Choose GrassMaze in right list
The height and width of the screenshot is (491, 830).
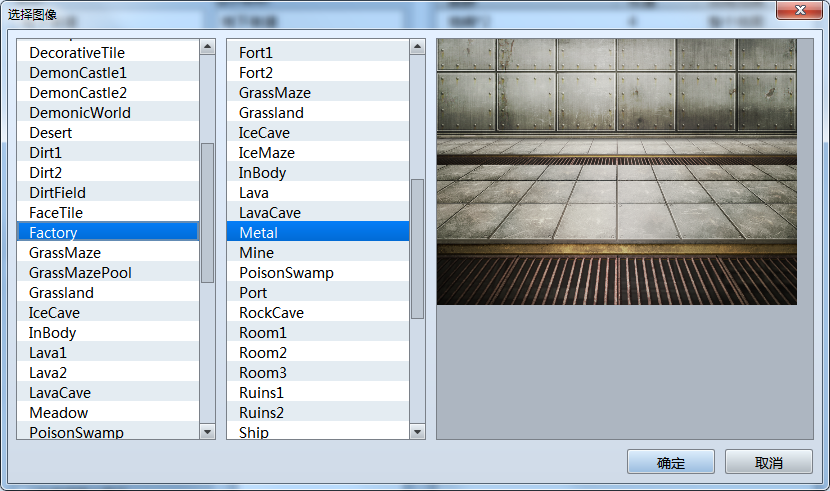(318, 93)
